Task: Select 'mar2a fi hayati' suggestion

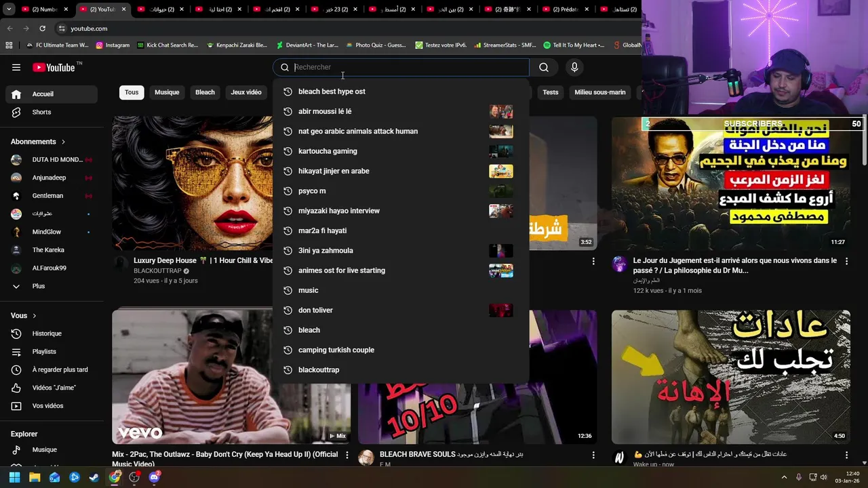Action: [401, 230]
